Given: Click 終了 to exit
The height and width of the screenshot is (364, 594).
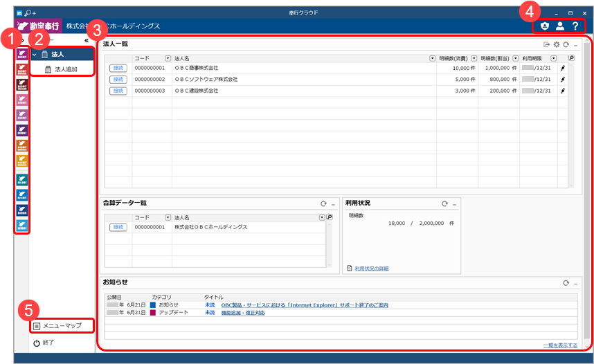Looking at the screenshot, I should [44, 343].
